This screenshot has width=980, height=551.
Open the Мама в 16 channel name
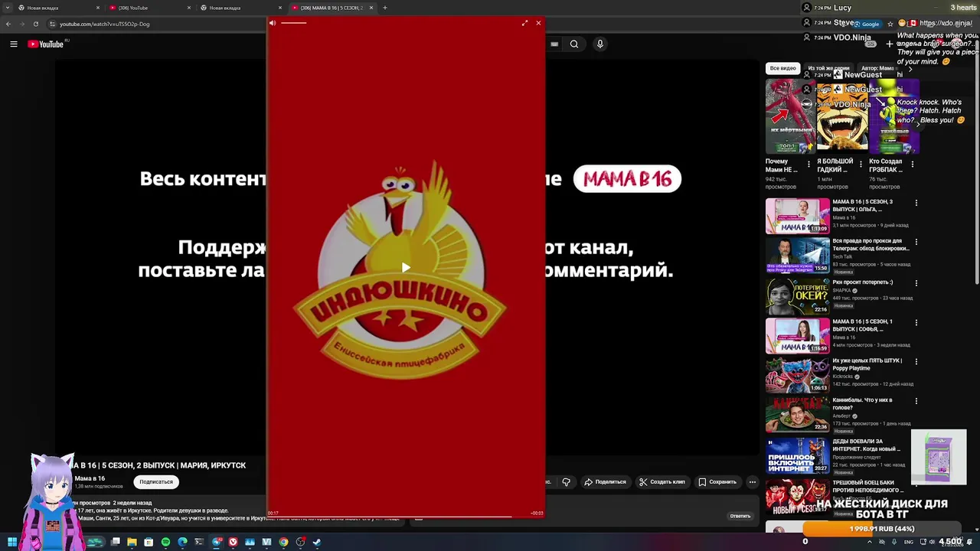pos(90,478)
